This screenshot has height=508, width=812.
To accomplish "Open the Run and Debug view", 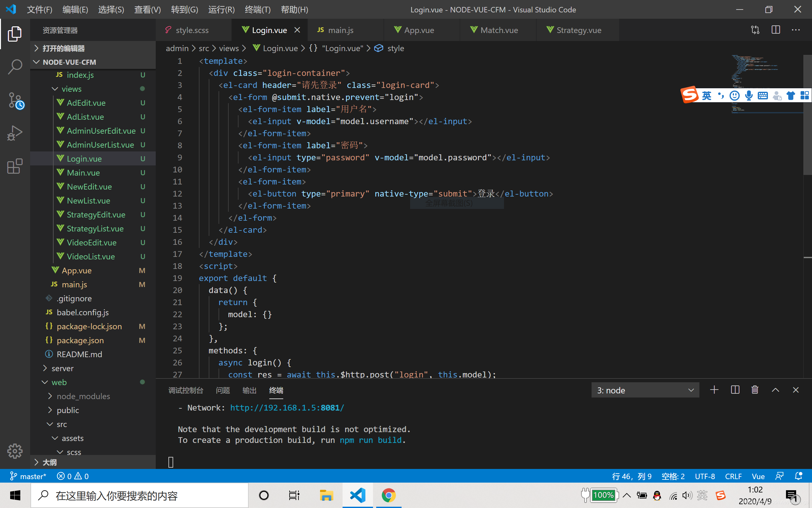I will pos(15,133).
